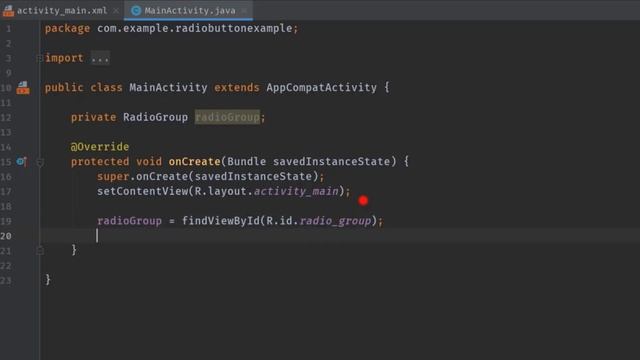Close the MainActivity.java tab
The width and height of the screenshot is (640, 360).
point(244,11)
